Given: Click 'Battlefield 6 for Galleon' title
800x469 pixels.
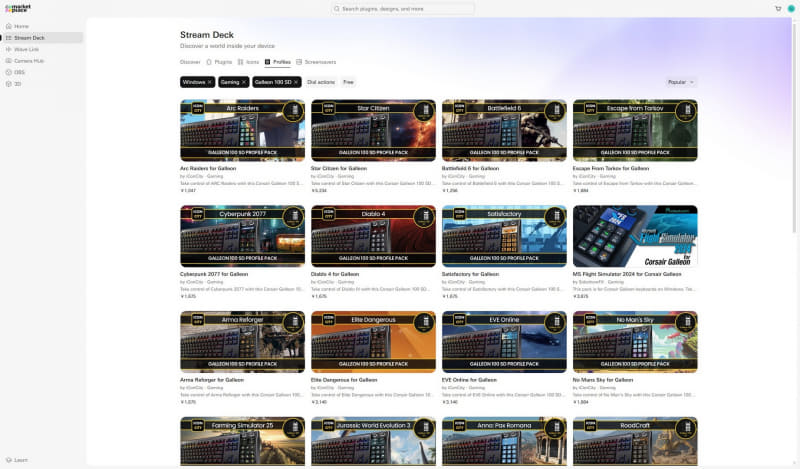Looking at the screenshot, I should coord(470,168).
